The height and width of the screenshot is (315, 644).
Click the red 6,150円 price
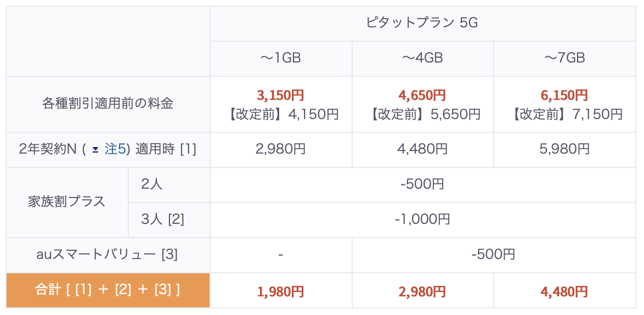564,95
